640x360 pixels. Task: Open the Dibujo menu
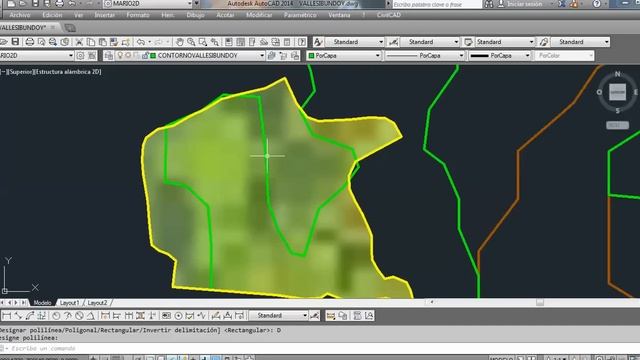[196, 15]
